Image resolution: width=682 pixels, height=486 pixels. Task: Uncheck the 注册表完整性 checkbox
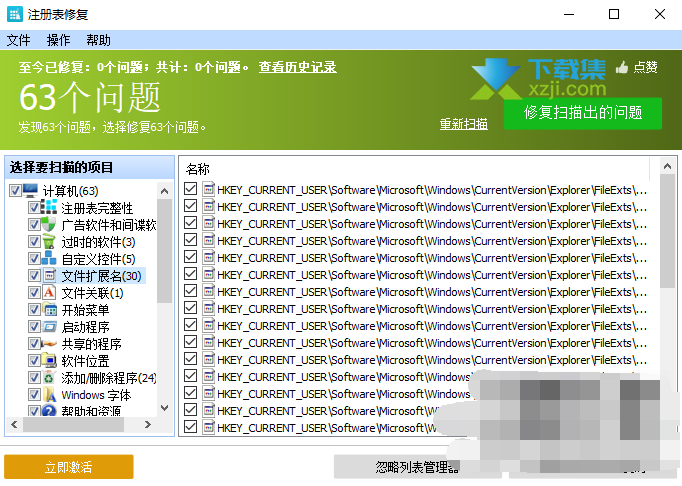pyautogui.click(x=34, y=207)
